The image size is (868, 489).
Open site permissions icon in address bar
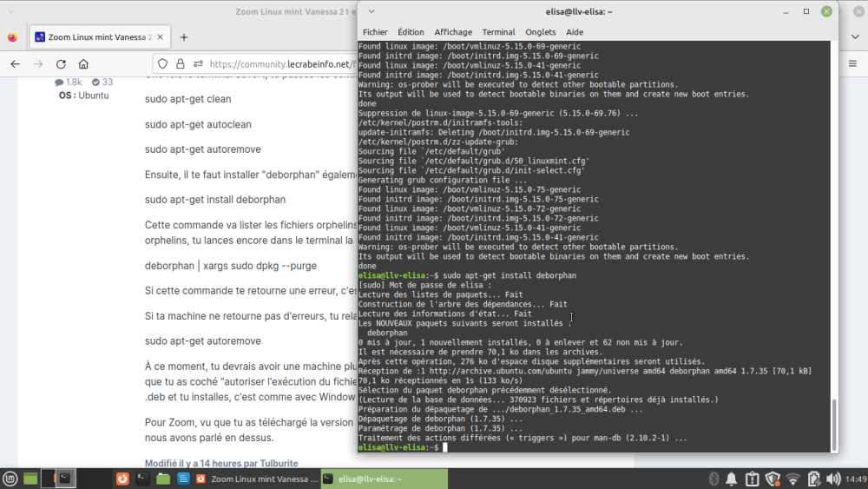point(197,64)
